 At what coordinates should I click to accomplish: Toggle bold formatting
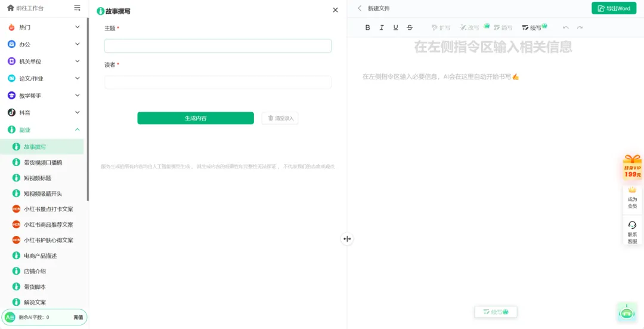tap(367, 27)
